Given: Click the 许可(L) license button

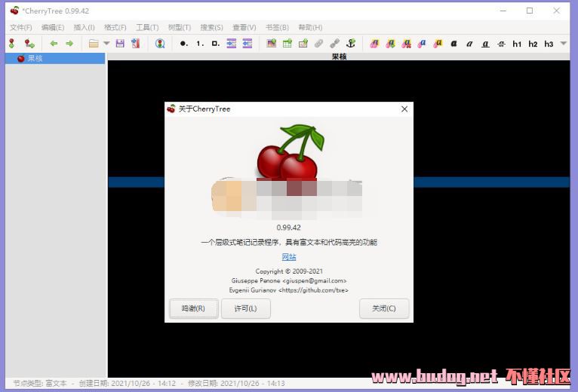Looking at the screenshot, I should pyautogui.click(x=245, y=308).
